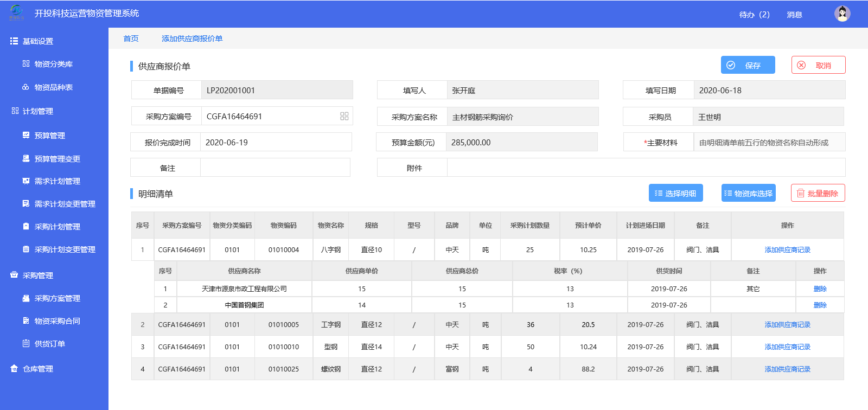Click the 采购管理 section icon
The width and height of the screenshot is (868, 410).
(x=14, y=275)
